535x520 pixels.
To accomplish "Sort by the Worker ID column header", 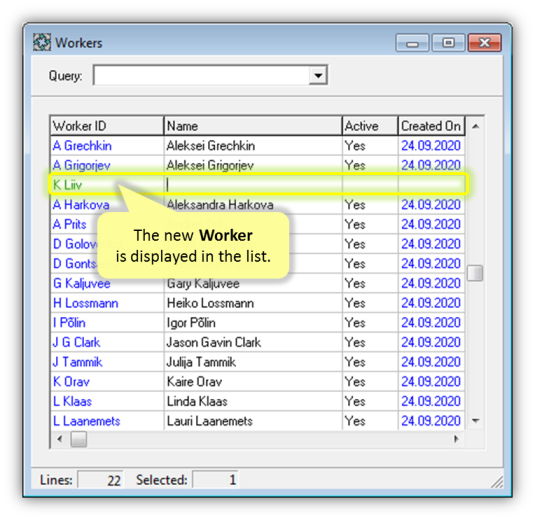I will click(107, 126).
